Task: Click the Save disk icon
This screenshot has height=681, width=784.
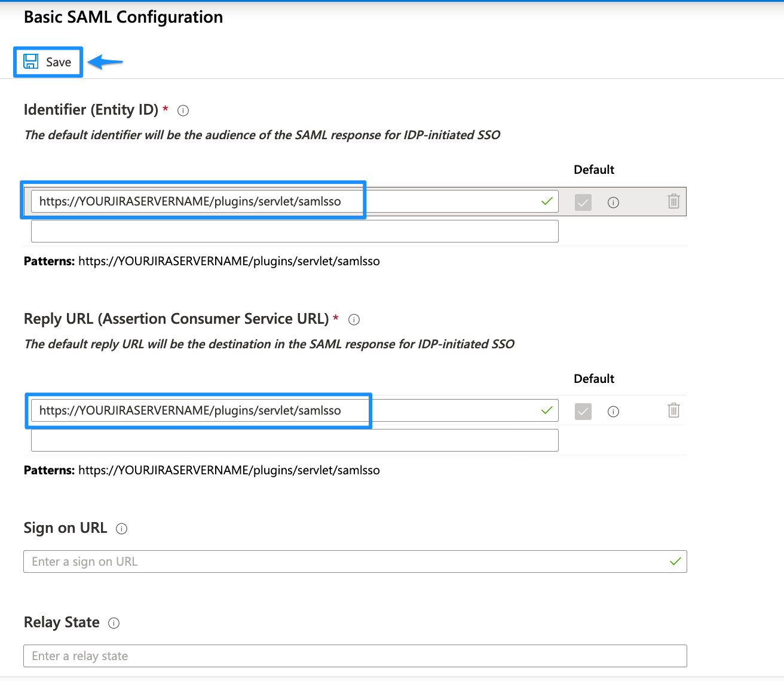Action: tap(30, 61)
